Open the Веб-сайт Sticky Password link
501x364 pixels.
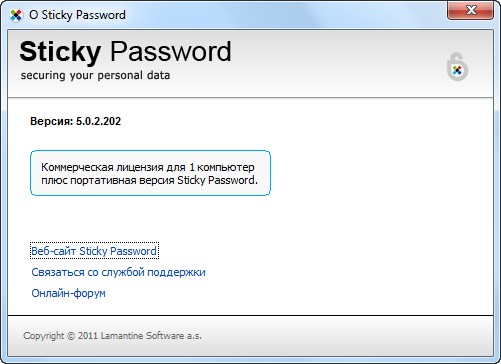(x=94, y=251)
